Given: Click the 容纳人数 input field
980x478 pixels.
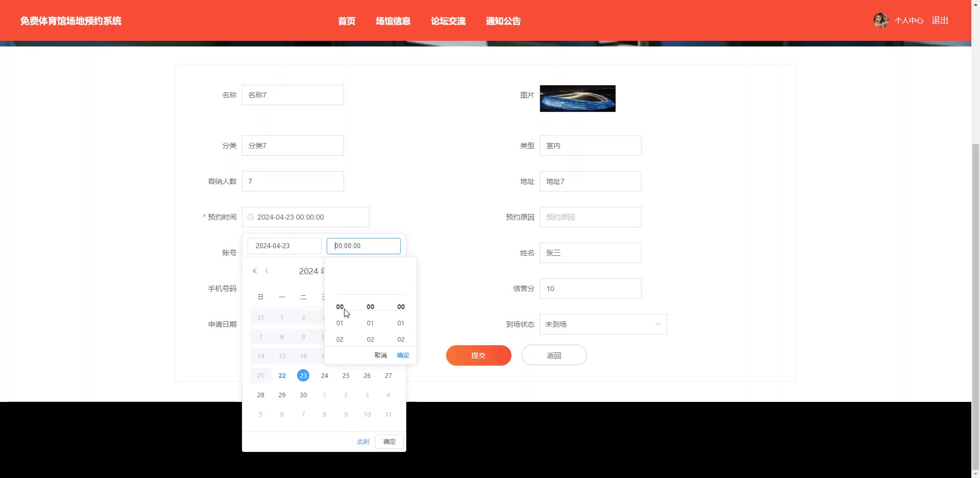Looking at the screenshot, I should pos(292,181).
